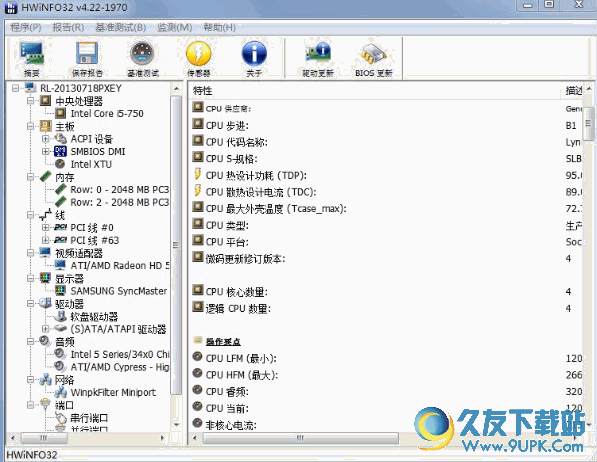Select the SMBIOS DMI tree icon
Screen dimensions: 597x462
(x=61, y=151)
